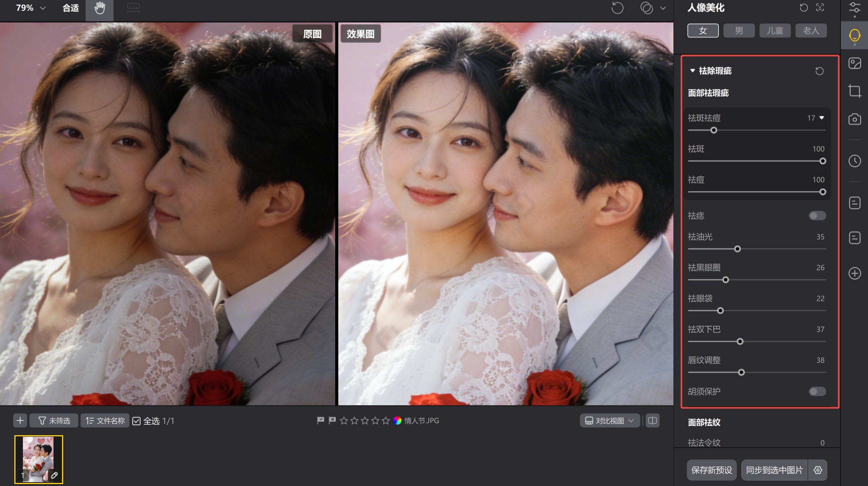Toggle the 祛痣 switch
Image resolution: width=868 pixels, height=486 pixels.
click(817, 216)
